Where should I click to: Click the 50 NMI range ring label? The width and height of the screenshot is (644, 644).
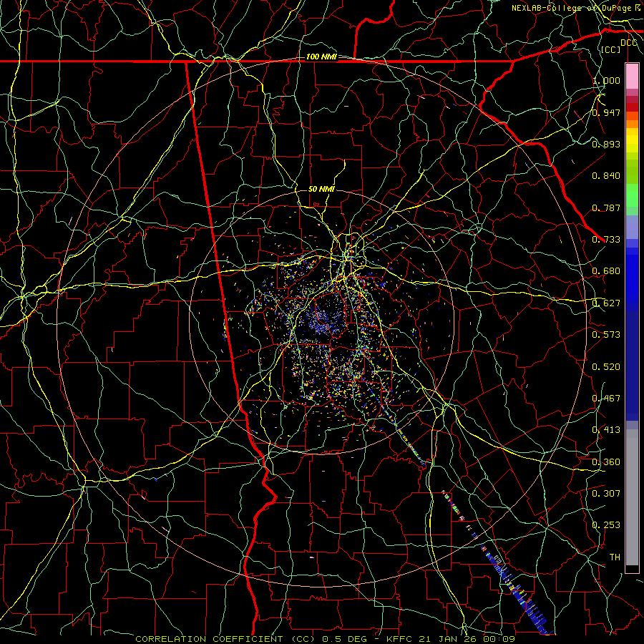click(x=321, y=189)
